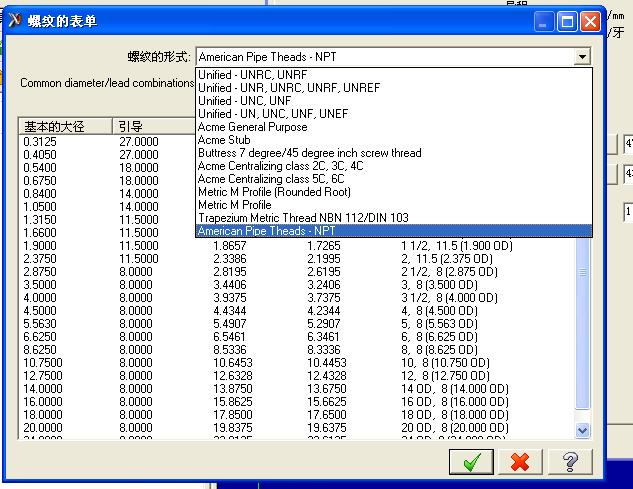
Task: Click the Mastercam X icon in title bar
Action: click(15, 20)
